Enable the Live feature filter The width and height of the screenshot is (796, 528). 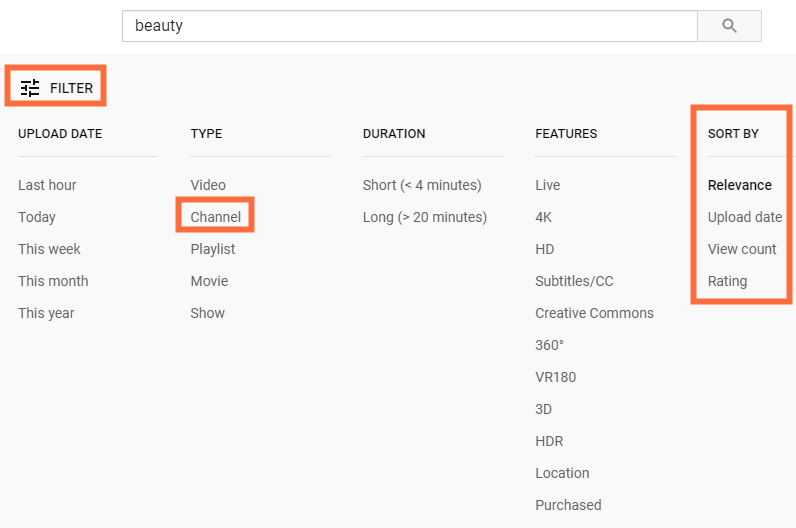pos(548,185)
